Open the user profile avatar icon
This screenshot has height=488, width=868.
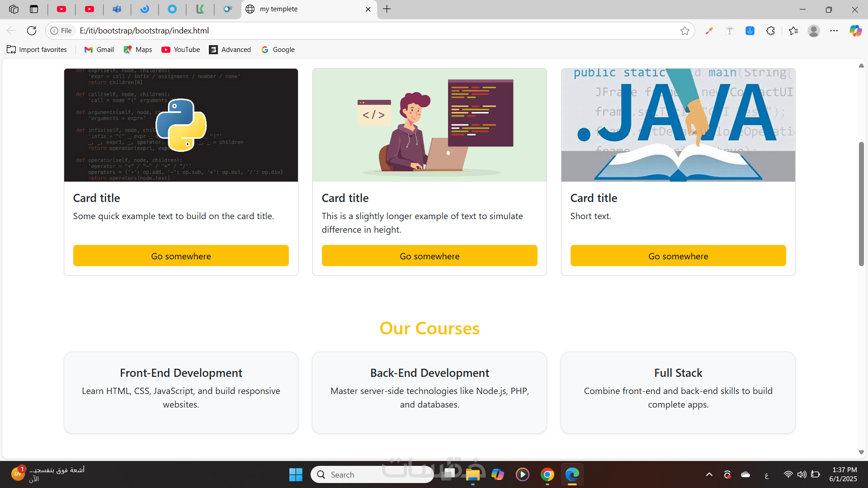pyautogui.click(x=814, y=31)
